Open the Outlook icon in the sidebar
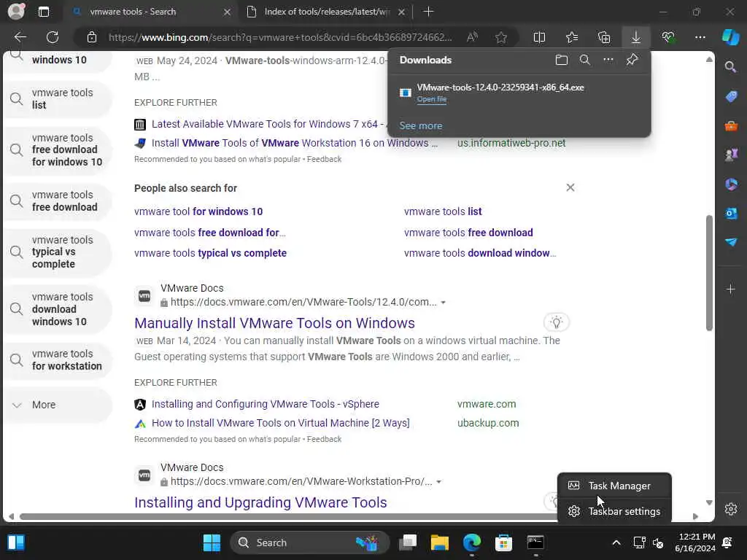The image size is (747, 560). (731, 214)
